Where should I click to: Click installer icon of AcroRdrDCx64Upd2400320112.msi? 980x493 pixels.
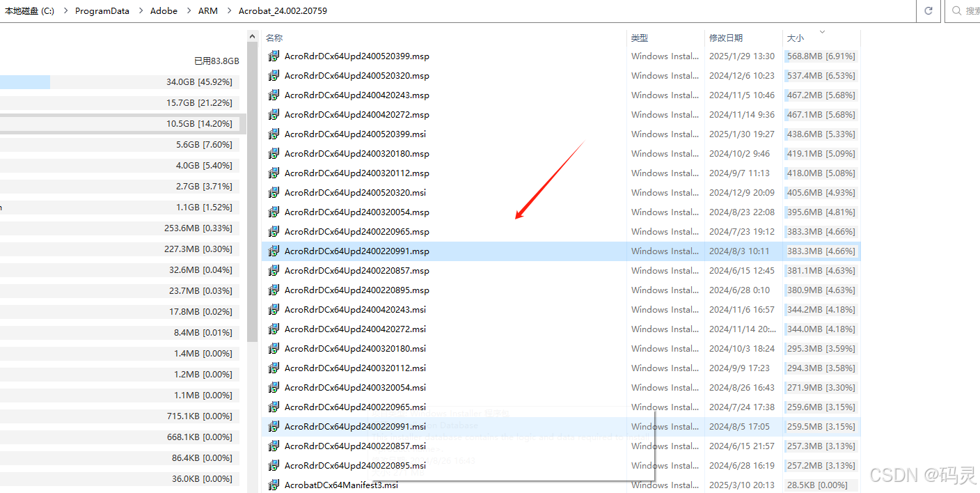[274, 368]
